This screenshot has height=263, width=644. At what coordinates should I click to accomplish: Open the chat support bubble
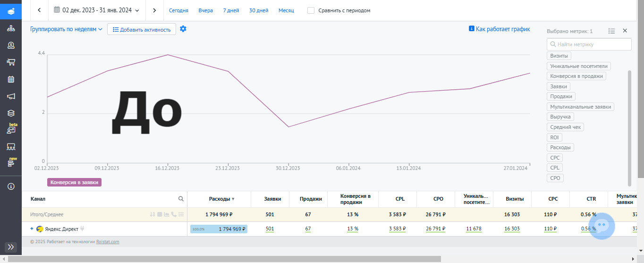tap(602, 227)
